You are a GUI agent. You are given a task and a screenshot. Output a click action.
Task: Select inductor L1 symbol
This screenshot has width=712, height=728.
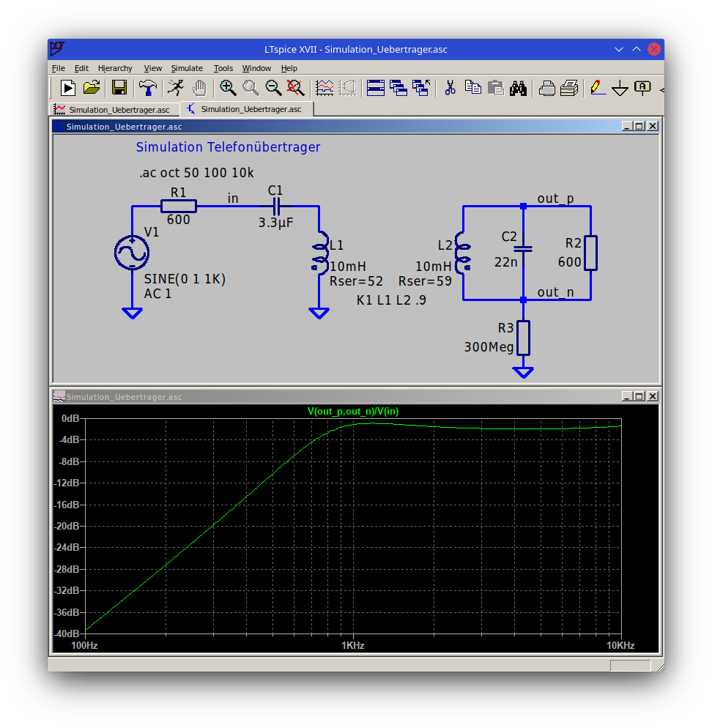320,253
